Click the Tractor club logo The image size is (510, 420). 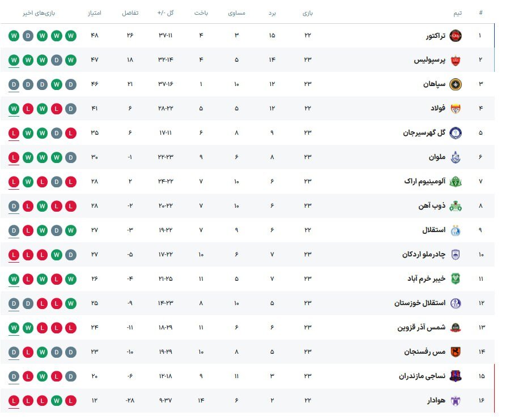click(456, 36)
